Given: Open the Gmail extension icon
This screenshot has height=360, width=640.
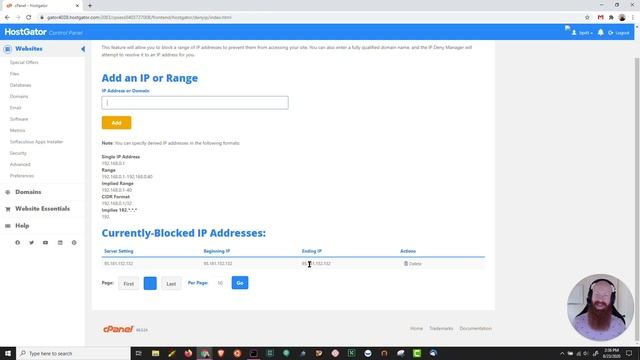Looking at the screenshot, I should coord(600,18).
